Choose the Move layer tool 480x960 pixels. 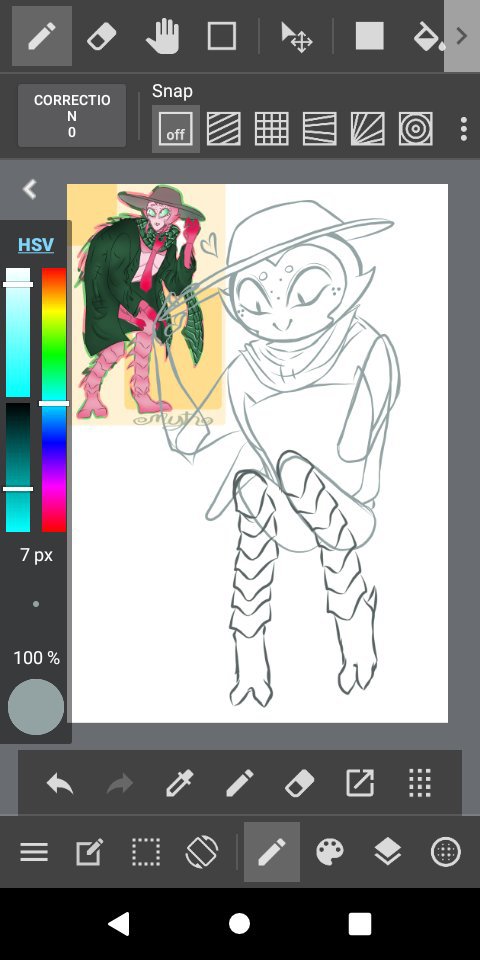pyautogui.click(x=296, y=37)
